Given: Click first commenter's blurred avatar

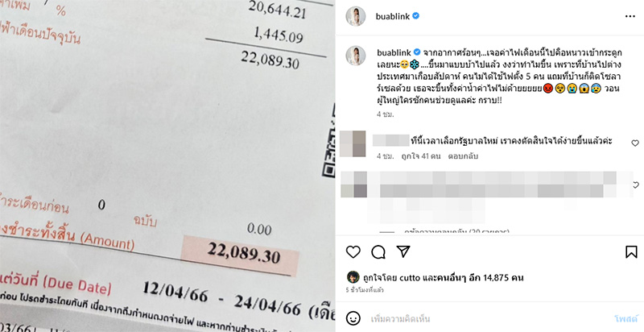Looking at the screenshot, I should 353,143.
